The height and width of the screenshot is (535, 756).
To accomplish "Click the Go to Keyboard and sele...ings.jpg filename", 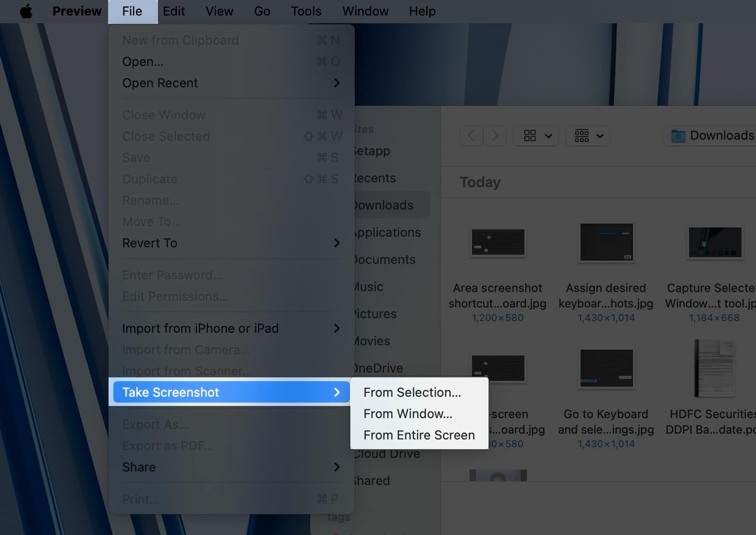I will coord(606,422).
